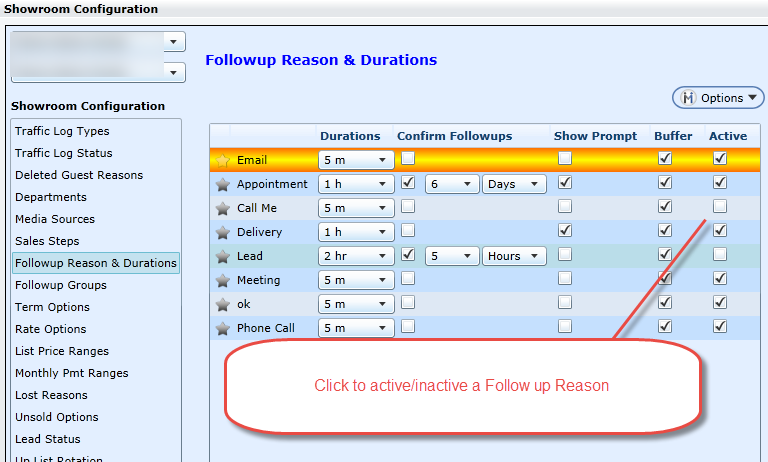Open the Durations dropdown for Appointment

click(356, 184)
